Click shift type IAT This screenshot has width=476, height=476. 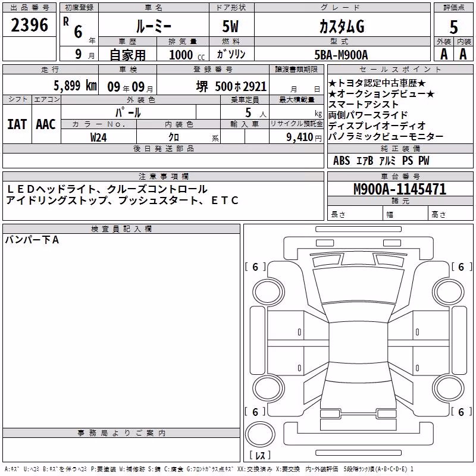pyautogui.click(x=17, y=124)
